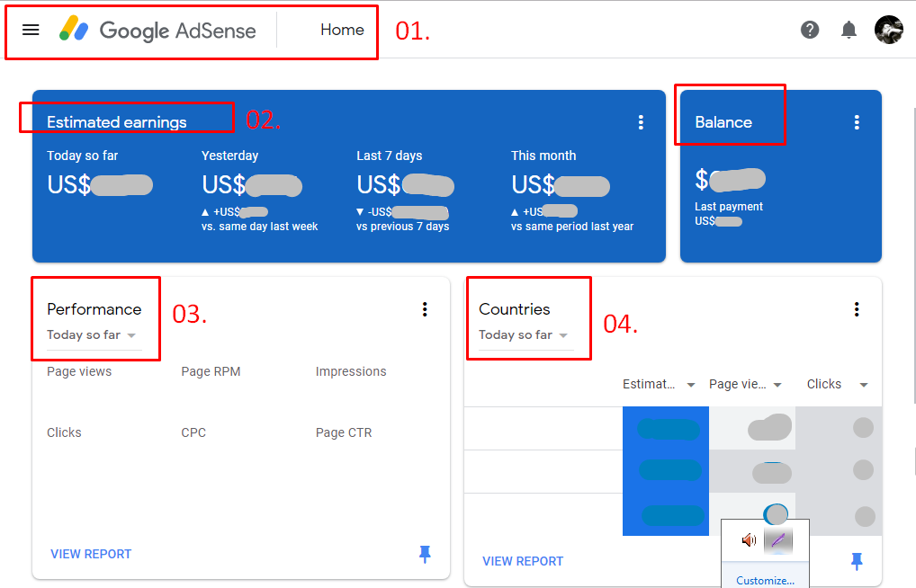This screenshot has height=588, width=916.
Task: Expand Performance 'Today so far' date dropdown
Action: (94, 335)
